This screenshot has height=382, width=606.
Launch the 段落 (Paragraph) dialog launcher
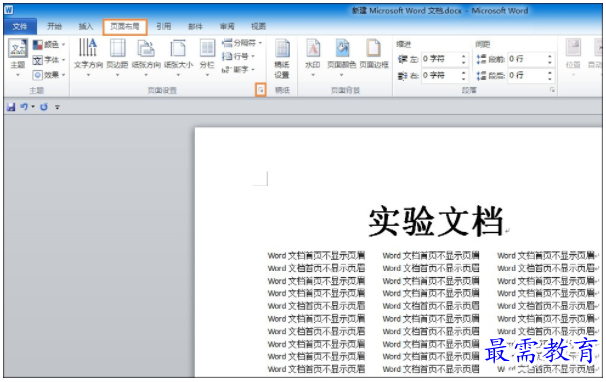(552, 90)
